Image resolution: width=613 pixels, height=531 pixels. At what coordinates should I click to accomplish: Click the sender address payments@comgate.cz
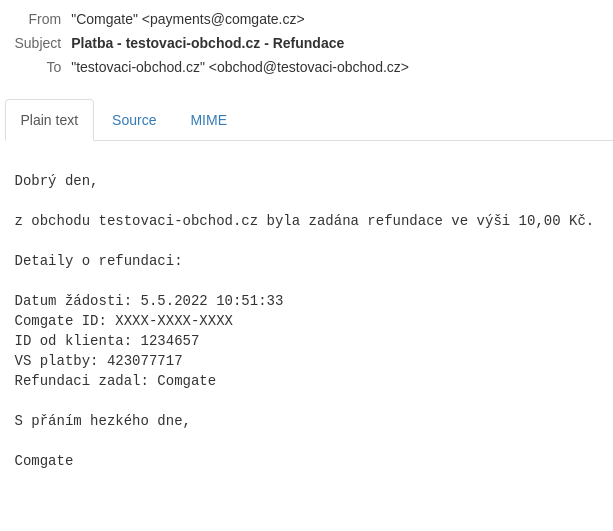[x=223, y=19]
